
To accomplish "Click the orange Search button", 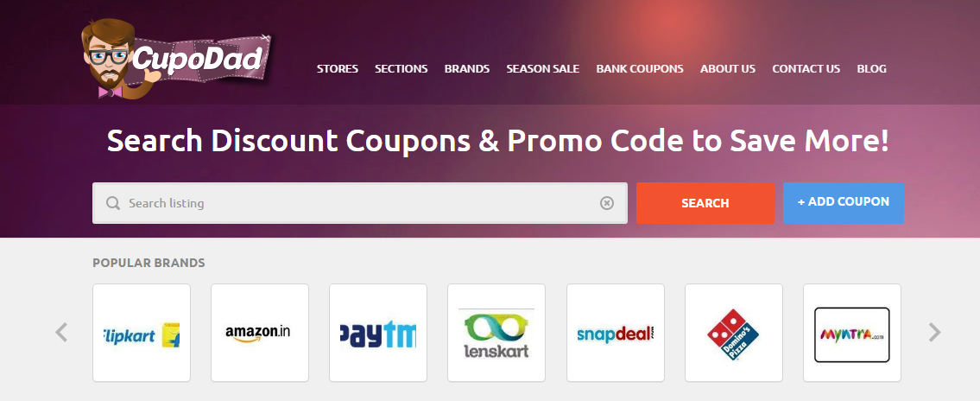I will pos(705,203).
